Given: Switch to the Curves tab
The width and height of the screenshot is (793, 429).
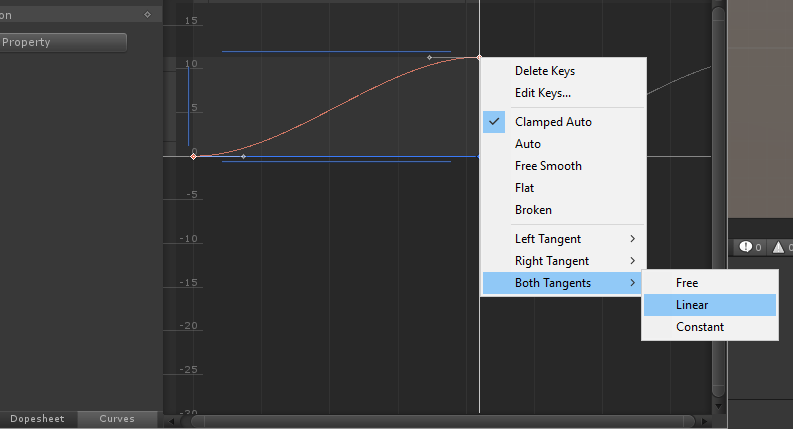Looking at the screenshot, I should pos(117,419).
